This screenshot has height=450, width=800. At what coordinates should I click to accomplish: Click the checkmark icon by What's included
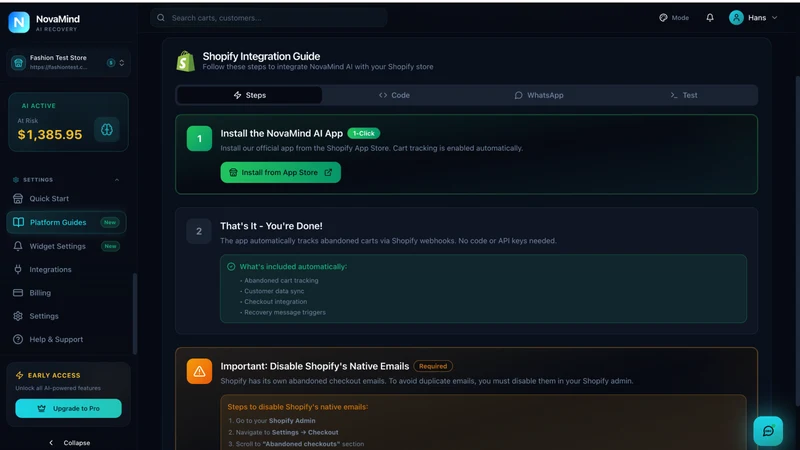pyautogui.click(x=231, y=266)
